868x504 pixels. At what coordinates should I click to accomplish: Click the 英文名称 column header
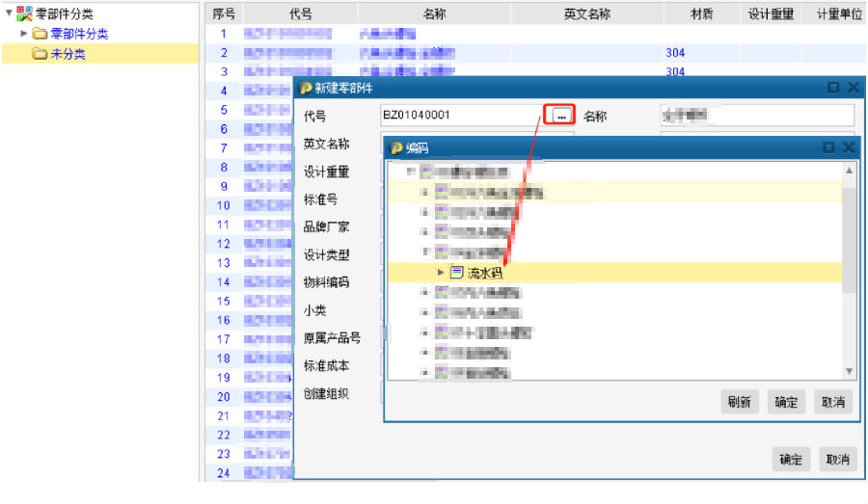pos(586,13)
